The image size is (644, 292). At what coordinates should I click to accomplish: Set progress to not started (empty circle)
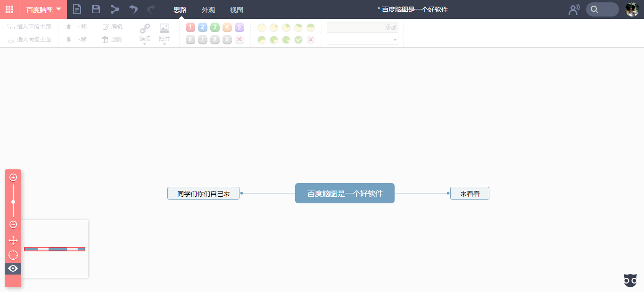262,28
